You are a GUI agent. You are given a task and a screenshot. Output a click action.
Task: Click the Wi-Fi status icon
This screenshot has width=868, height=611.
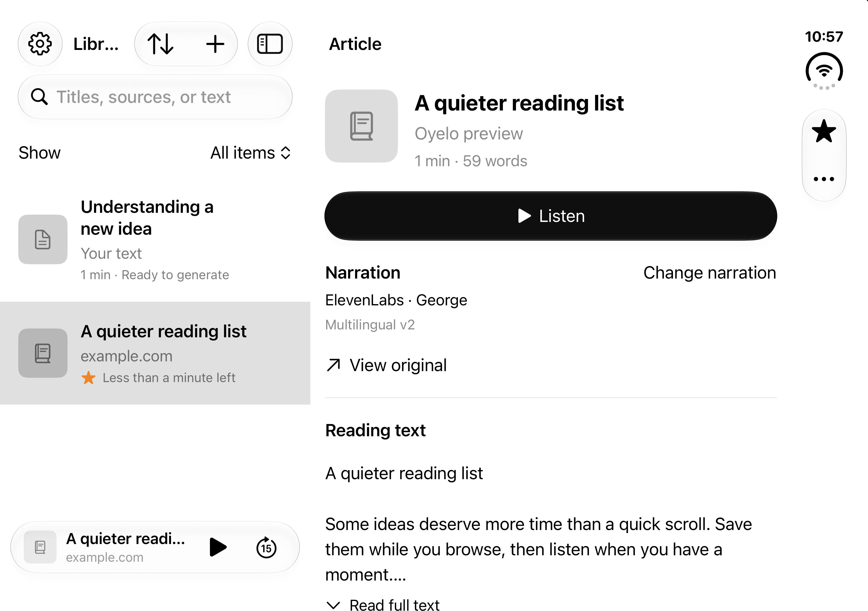point(824,71)
